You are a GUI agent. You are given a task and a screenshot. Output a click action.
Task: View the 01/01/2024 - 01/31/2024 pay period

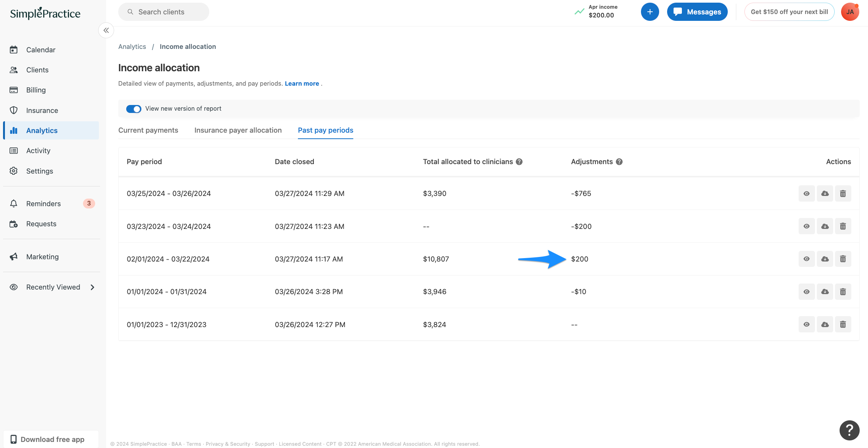(807, 292)
